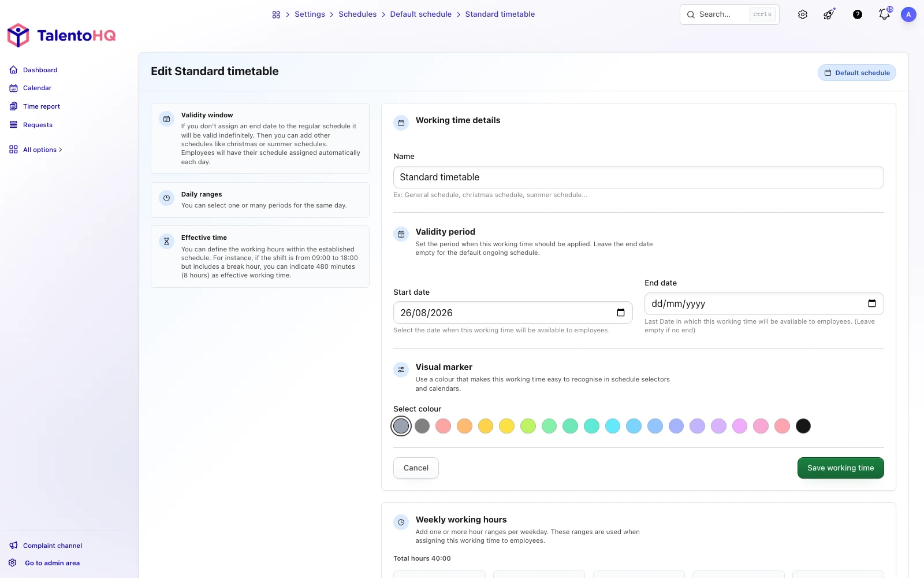This screenshot has width=924, height=578.
Task: Select the selected blue-grey colour swatch
Action: (x=401, y=426)
